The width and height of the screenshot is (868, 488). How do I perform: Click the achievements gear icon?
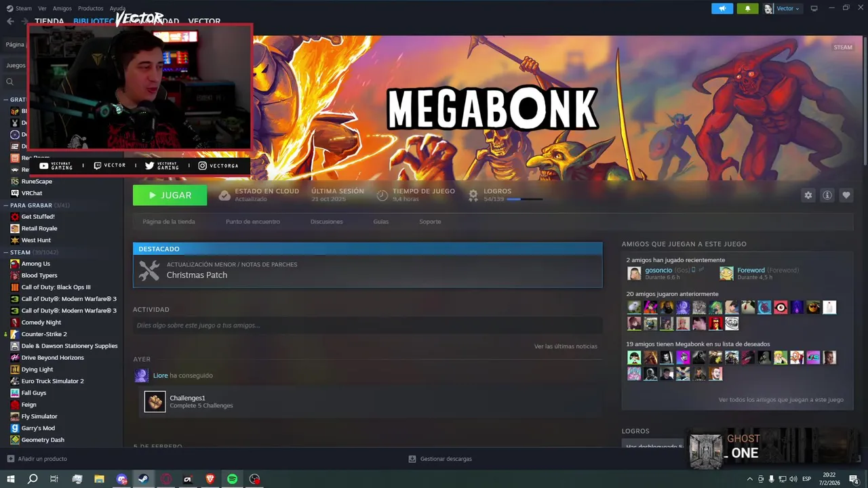(x=473, y=195)
